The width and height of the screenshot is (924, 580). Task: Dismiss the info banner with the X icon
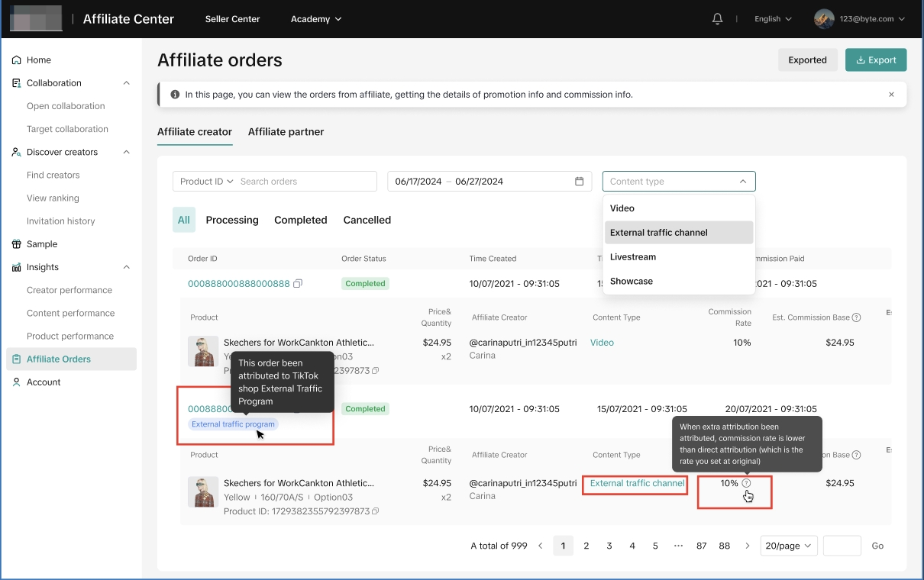891,95
